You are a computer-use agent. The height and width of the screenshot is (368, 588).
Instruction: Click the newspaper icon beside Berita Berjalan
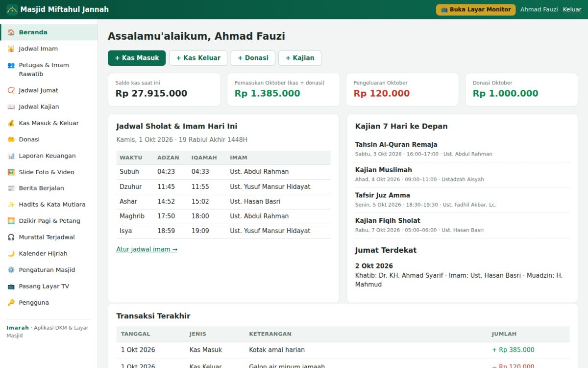tap(11, 188)
